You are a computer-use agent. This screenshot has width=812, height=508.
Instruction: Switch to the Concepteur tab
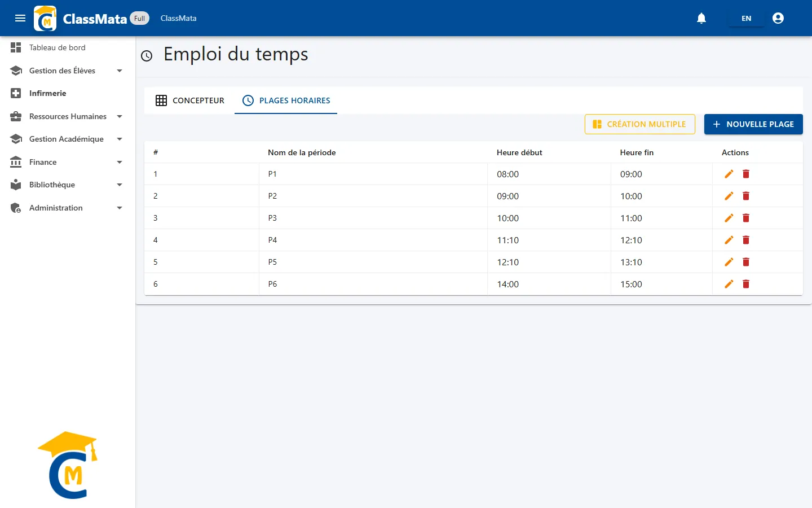189,100
